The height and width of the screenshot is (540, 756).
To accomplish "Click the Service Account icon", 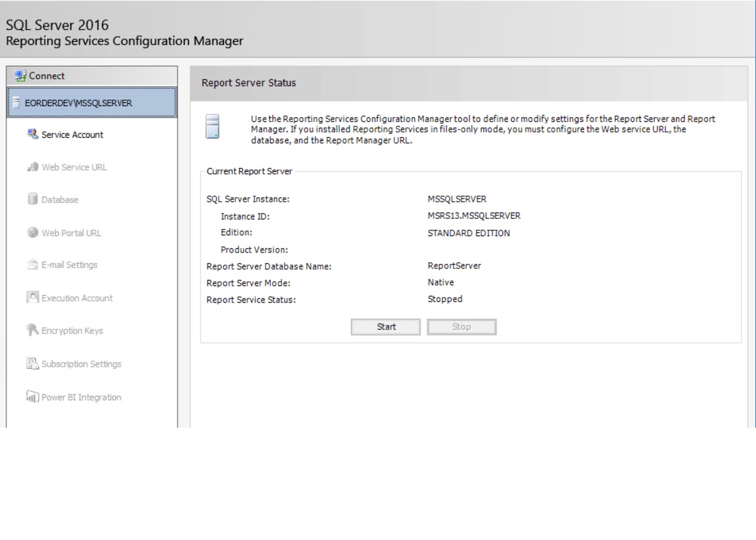I will point(32,134).
